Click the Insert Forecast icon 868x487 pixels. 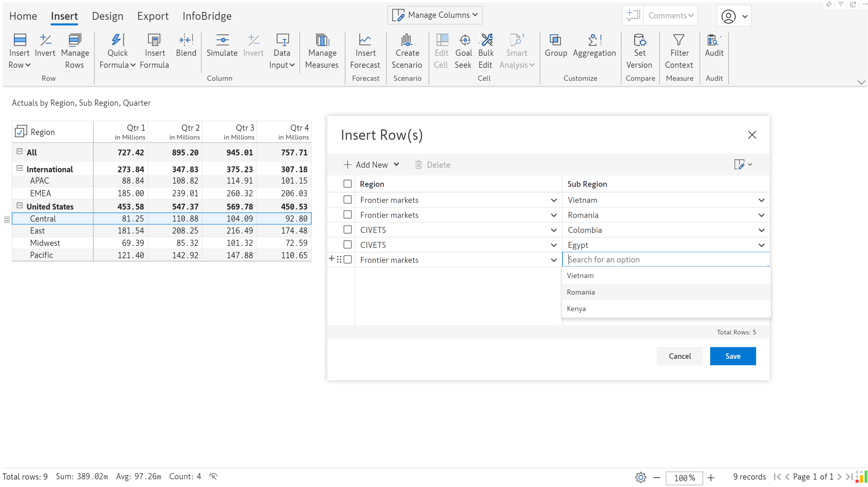[365, 40]
